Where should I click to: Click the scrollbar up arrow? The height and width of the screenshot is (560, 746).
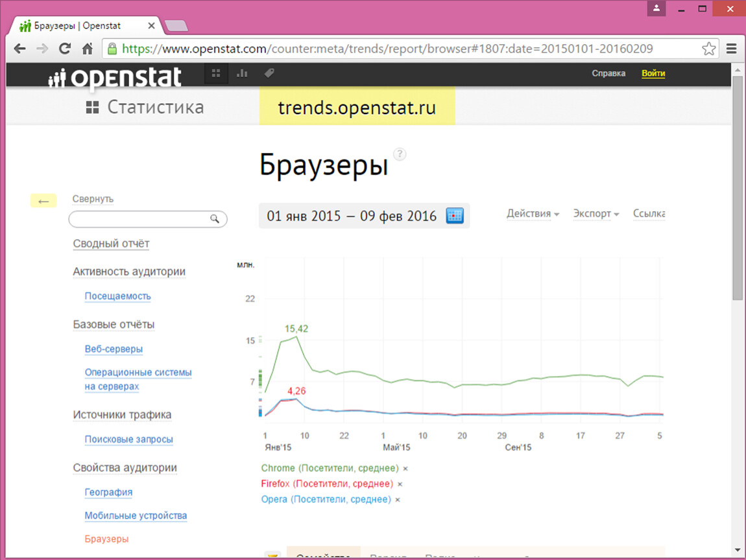[x=738, y=70]
